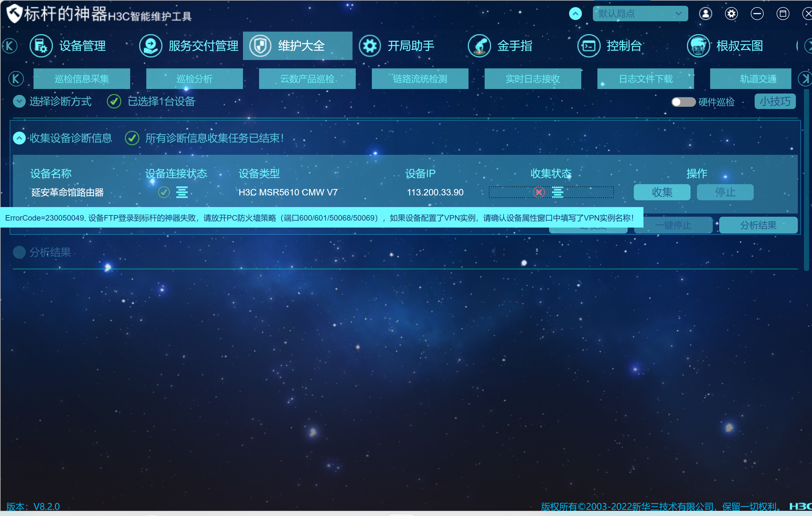Open the 默认局点 site dropdown
Image resolution: width=812 pixels, height=516 pixels.
pyautogui.click(x=640, y=14)
